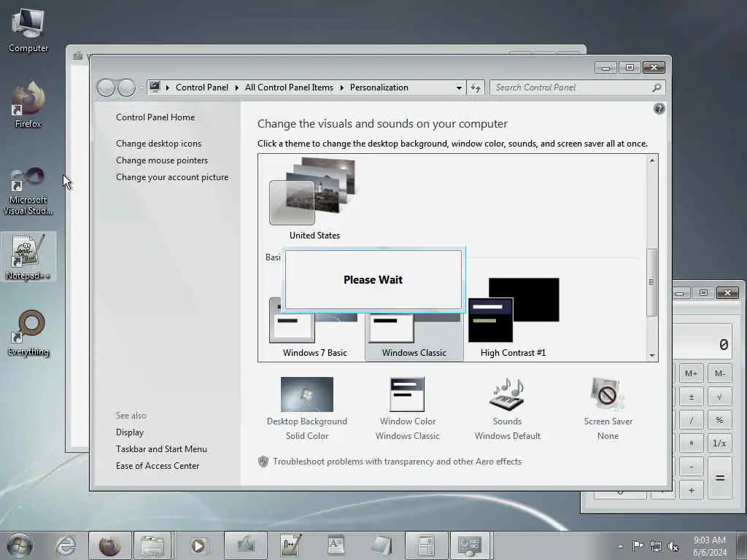Open Taskbar and Start Menu link
Image resolution: width=747 pixels, height=560 pixels.
pyautogui.click(x=161, y=448)
